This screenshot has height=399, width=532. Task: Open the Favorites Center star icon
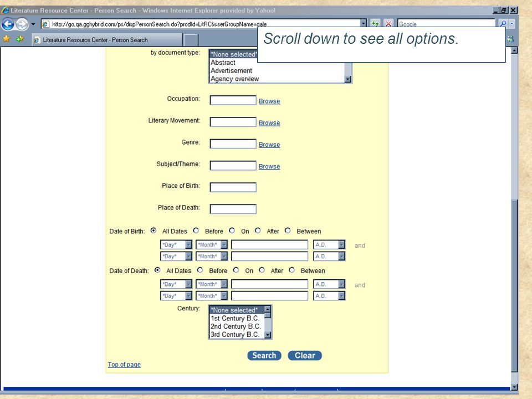click(7, 39)
